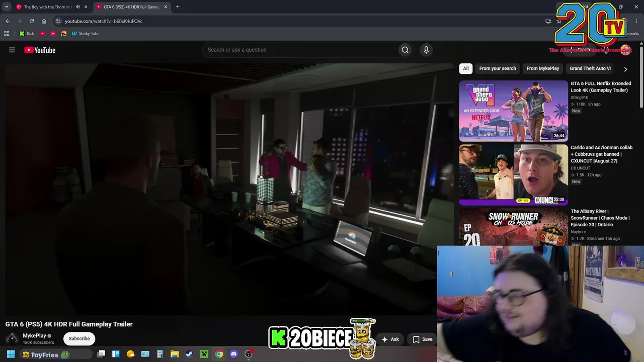This screenshot has height=362, width=644.
Task: Open Steam from the taskbar
Action: coord(189,354)
